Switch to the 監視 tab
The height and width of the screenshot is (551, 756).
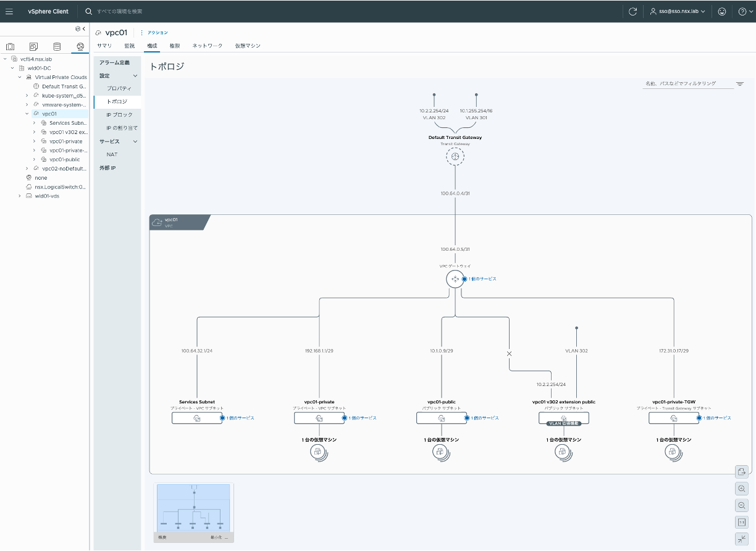click(x=129, y=46)
